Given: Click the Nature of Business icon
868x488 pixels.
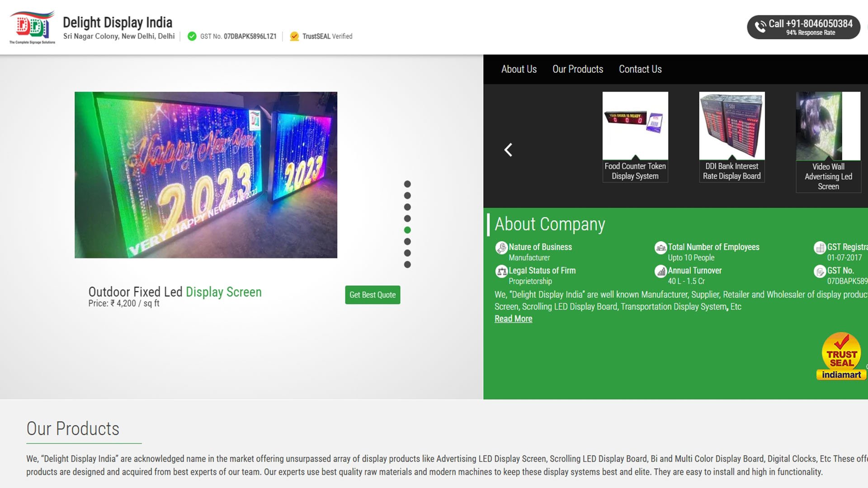Looking at the screenshot, I should (x=501, y=248).
